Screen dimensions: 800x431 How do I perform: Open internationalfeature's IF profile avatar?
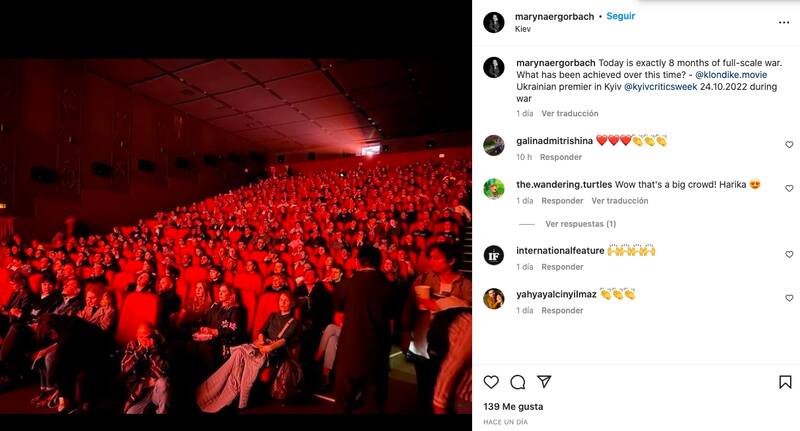point(493,255)
